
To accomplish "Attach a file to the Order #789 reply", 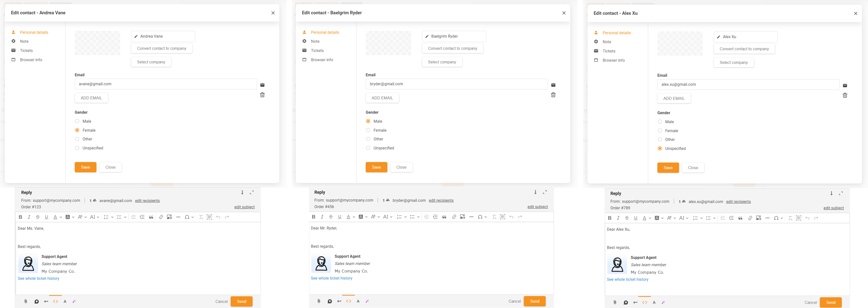I will [x=615, y=302].
